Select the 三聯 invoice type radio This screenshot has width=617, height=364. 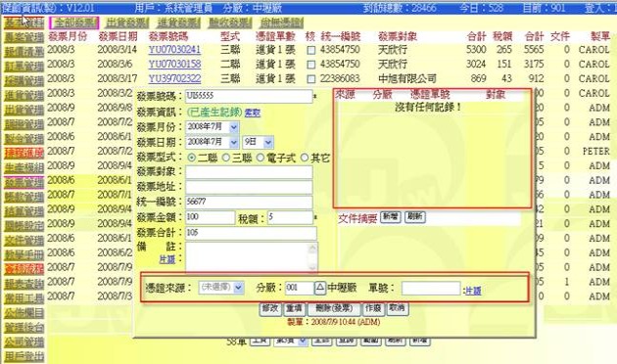(x=226, y=158)
